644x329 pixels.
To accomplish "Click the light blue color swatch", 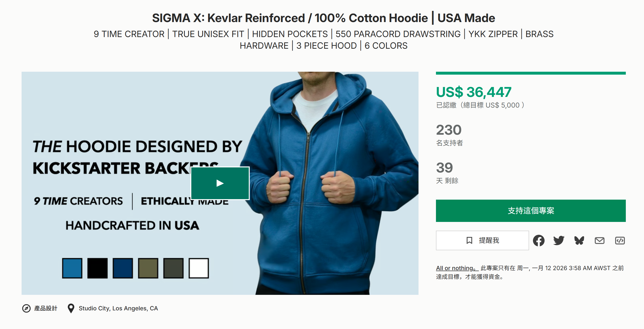I will 72,268.
